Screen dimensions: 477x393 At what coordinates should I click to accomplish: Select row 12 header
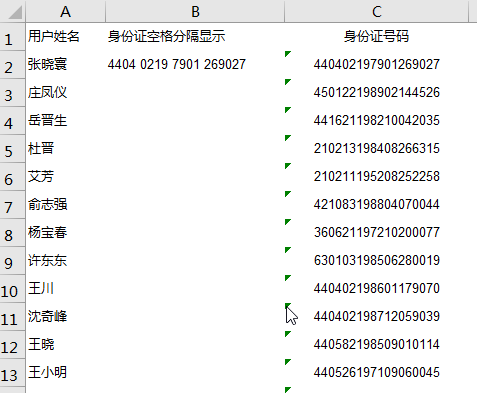pos(12,345)
